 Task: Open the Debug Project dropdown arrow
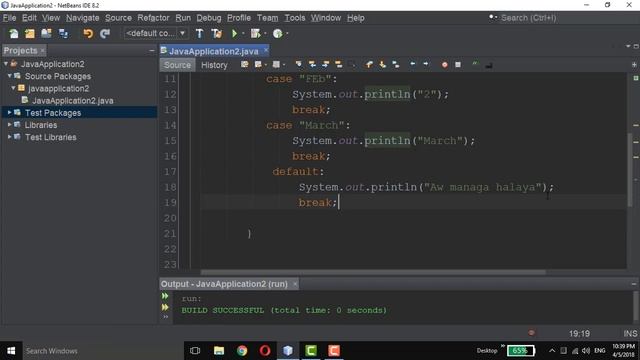[265, 33]
